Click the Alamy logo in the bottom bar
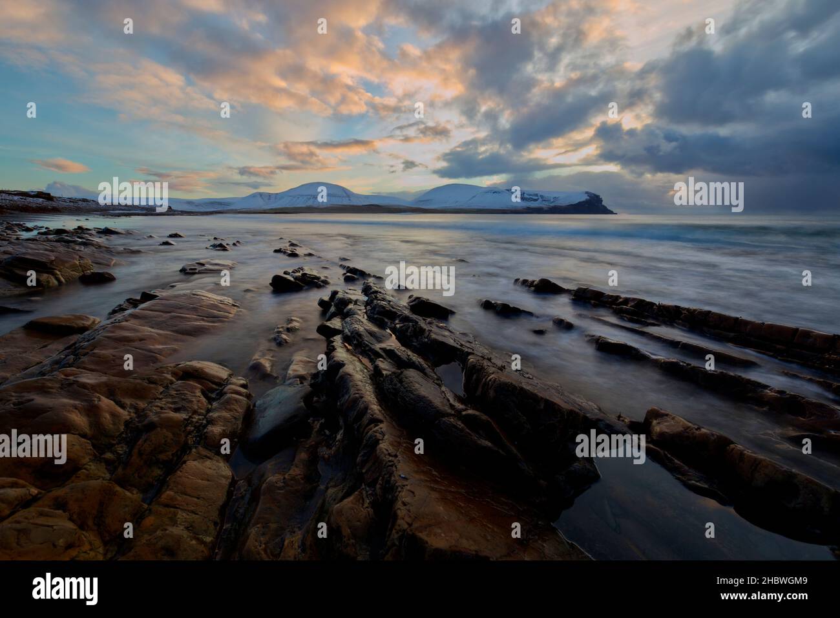 pos(65,589)
